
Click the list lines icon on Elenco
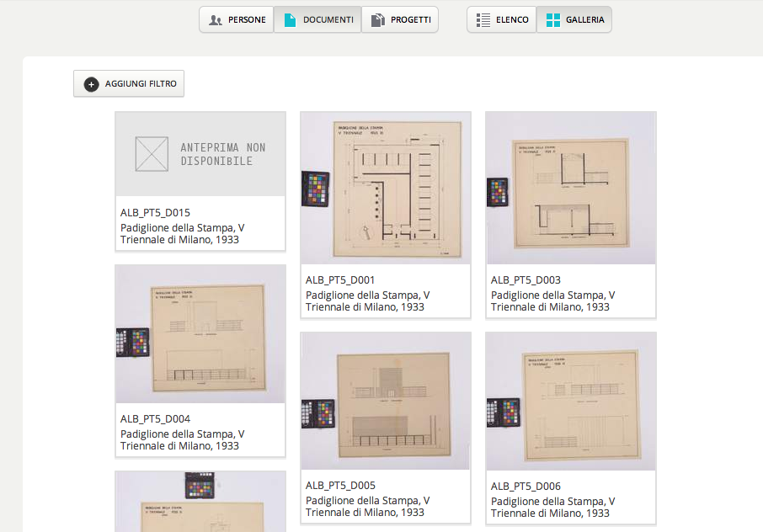click(x=483, y=20)
